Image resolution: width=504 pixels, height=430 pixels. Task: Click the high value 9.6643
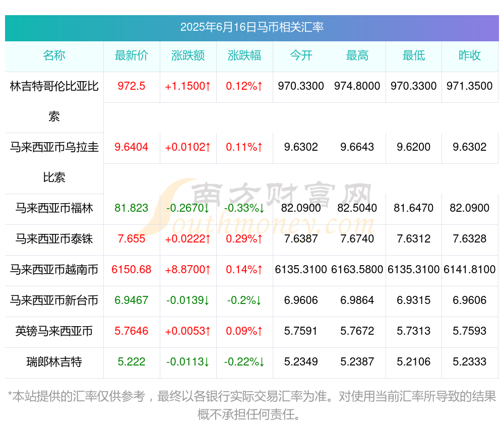[357, 147]
